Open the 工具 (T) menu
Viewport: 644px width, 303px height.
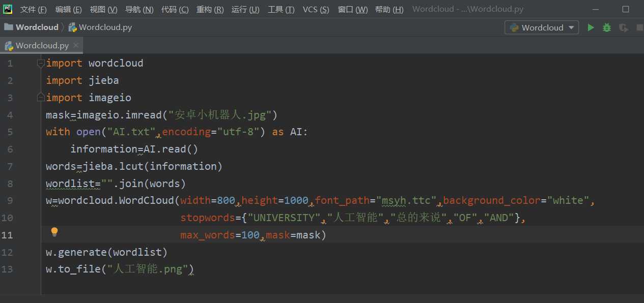pos(281,10)
